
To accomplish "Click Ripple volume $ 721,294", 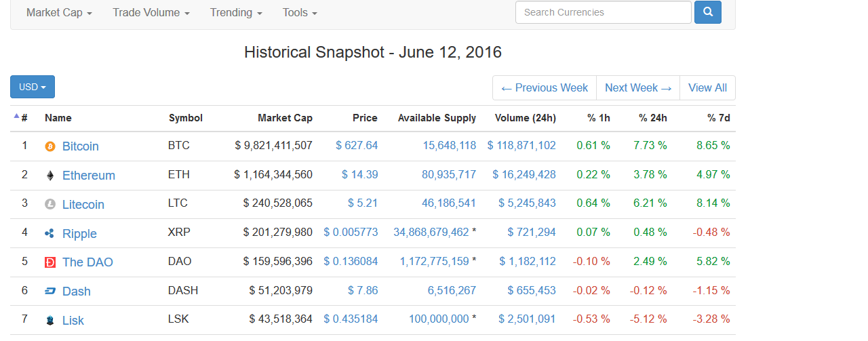I will [532, 232].
